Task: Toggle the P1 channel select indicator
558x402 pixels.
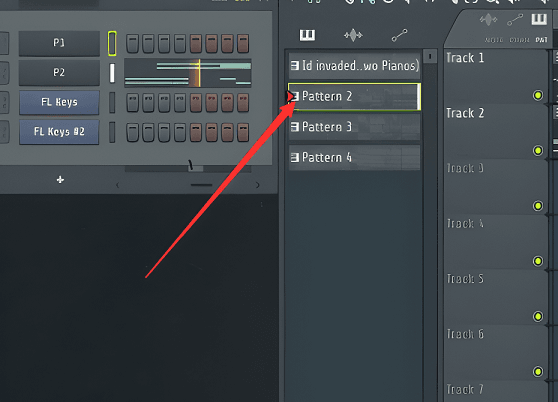Action: coord(112,43)
